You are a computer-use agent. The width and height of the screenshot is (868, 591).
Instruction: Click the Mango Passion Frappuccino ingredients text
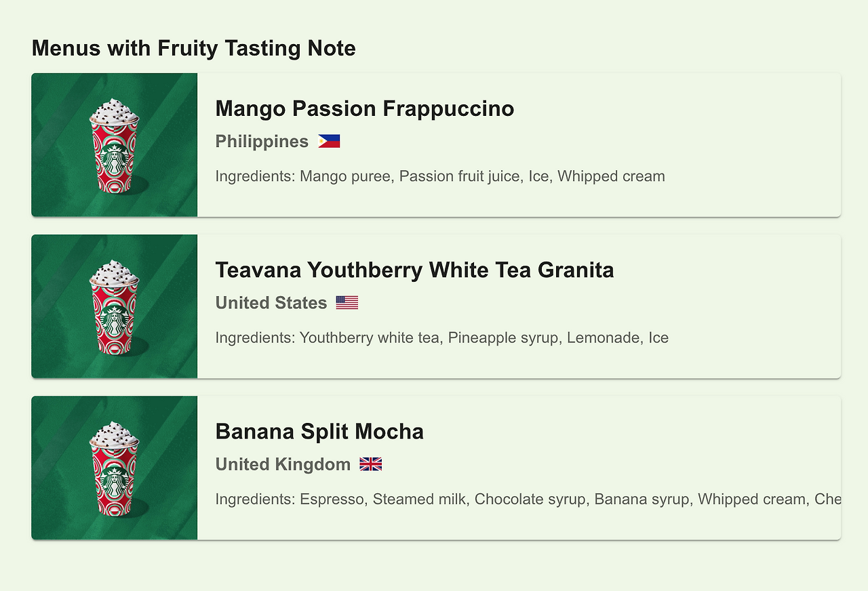[x=439, y=176]
